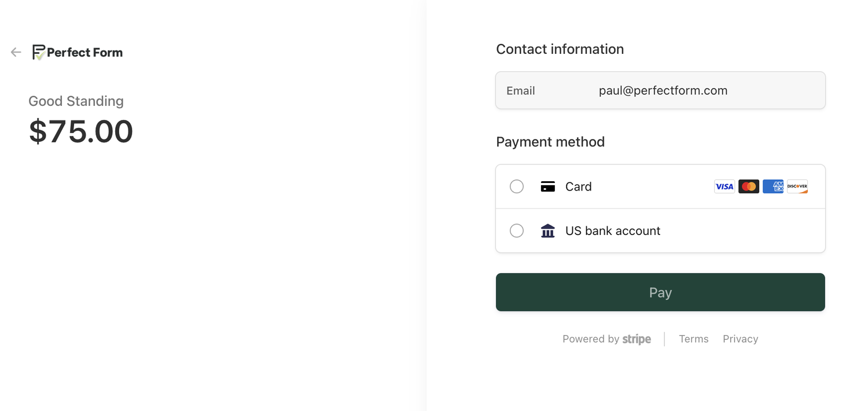Open the Terms link
This screenshot has width=868, height=411.
pyautogui.click(x=694, y=339)
